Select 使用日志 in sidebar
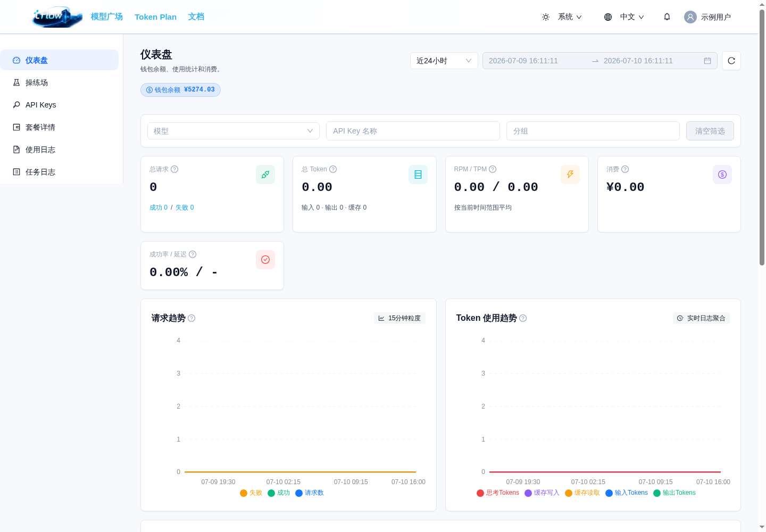Viewport: 766px width, 532px height. coord(59,149)
